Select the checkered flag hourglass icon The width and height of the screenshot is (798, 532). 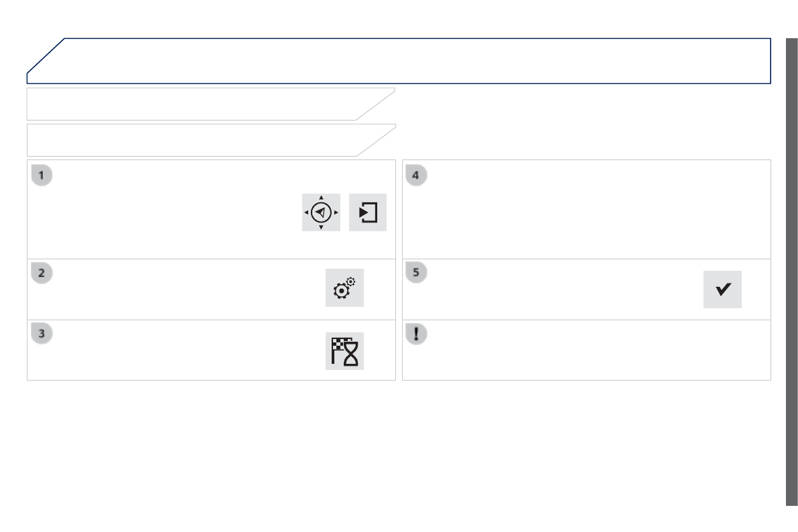click(x=344, y=351)
